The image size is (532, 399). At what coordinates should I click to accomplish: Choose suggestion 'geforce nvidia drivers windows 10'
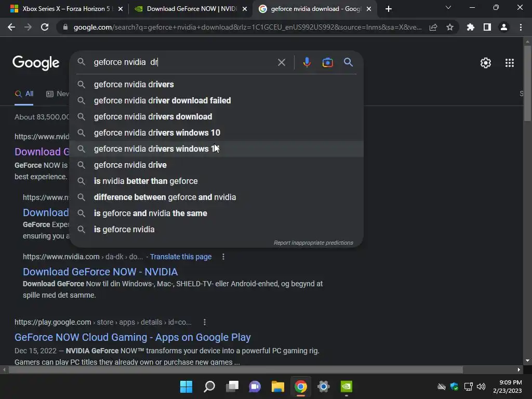(217, 132)
